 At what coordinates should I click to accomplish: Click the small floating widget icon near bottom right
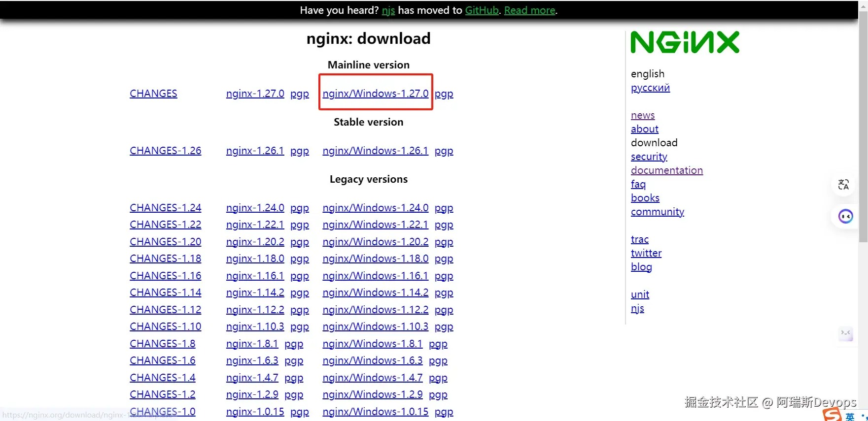(846, 334)
